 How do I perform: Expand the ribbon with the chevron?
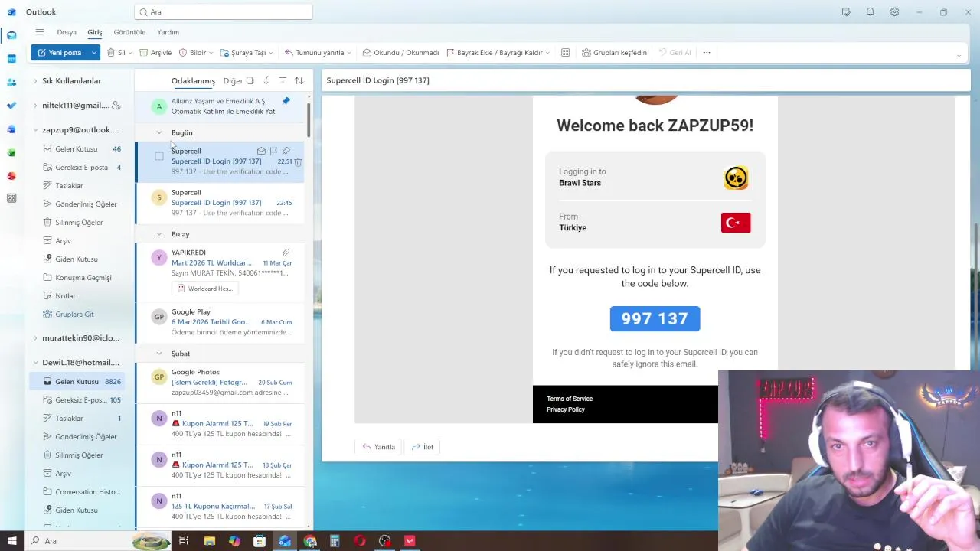coord(959,56)
